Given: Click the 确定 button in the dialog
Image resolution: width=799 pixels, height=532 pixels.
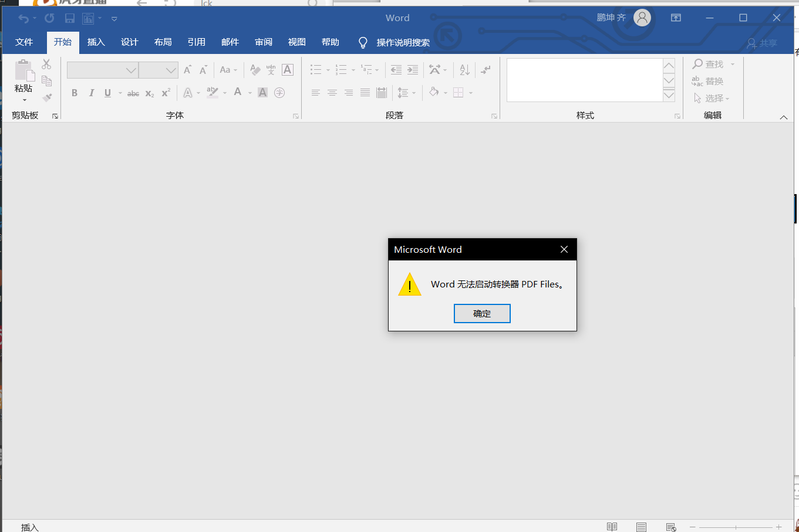Looking at the screenshot, I should (x=482, y=313).
